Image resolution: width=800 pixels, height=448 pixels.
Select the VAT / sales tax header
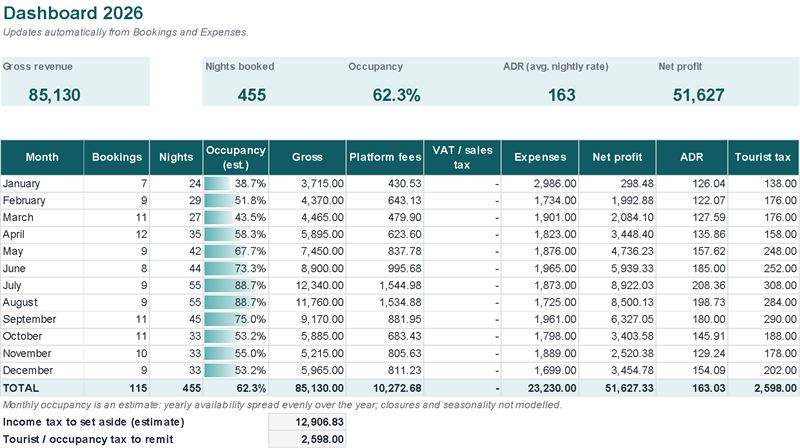(462, 158)
